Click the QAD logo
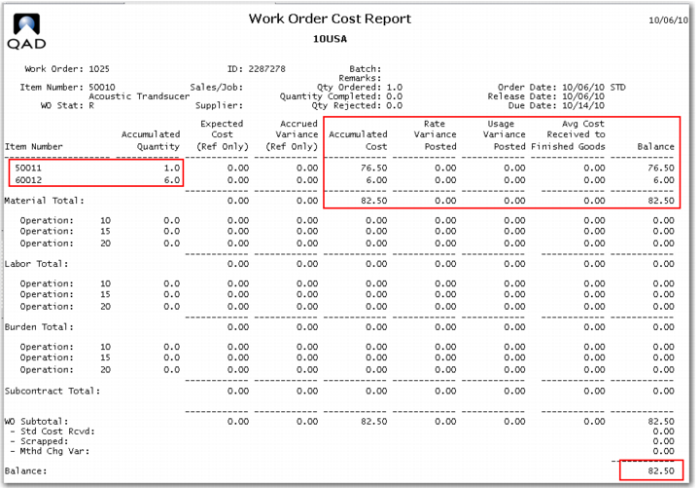 [x=27, y=31]
